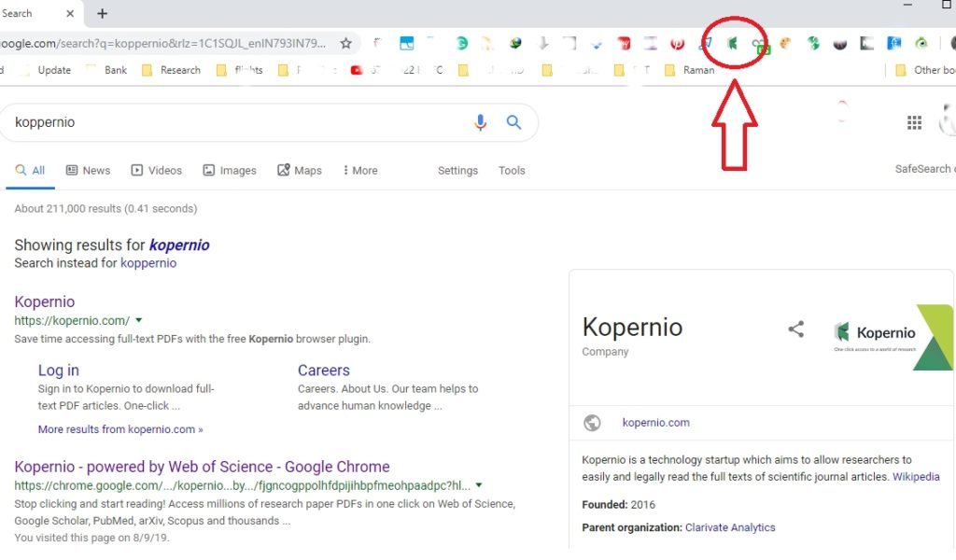Switch to the Maps tab

[300, 171]
